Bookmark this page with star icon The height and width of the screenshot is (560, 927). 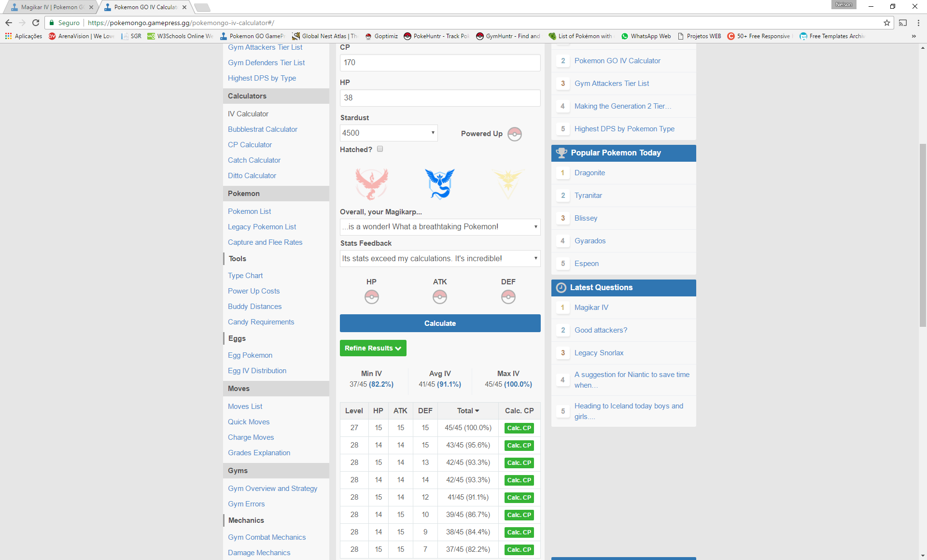pyautogui.click(x=887, y=23)
